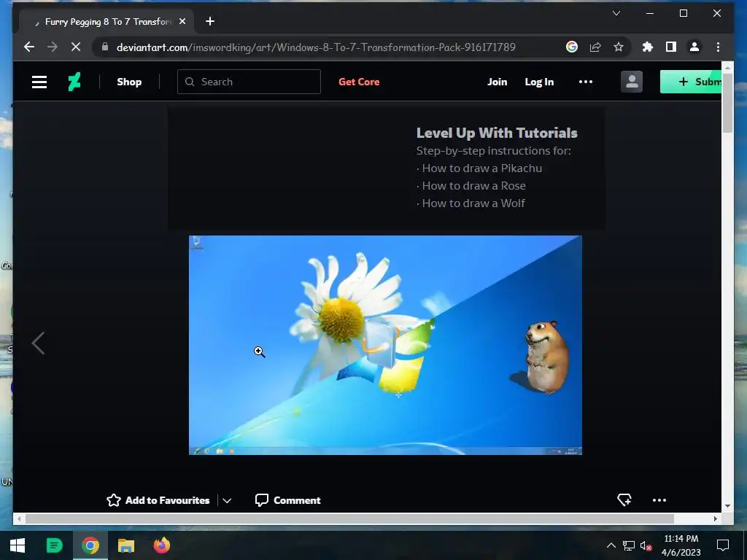Select the Furry Pegging 8 To 7 tab
Viewport: 747px width, 560px height.
click(107, 21)
